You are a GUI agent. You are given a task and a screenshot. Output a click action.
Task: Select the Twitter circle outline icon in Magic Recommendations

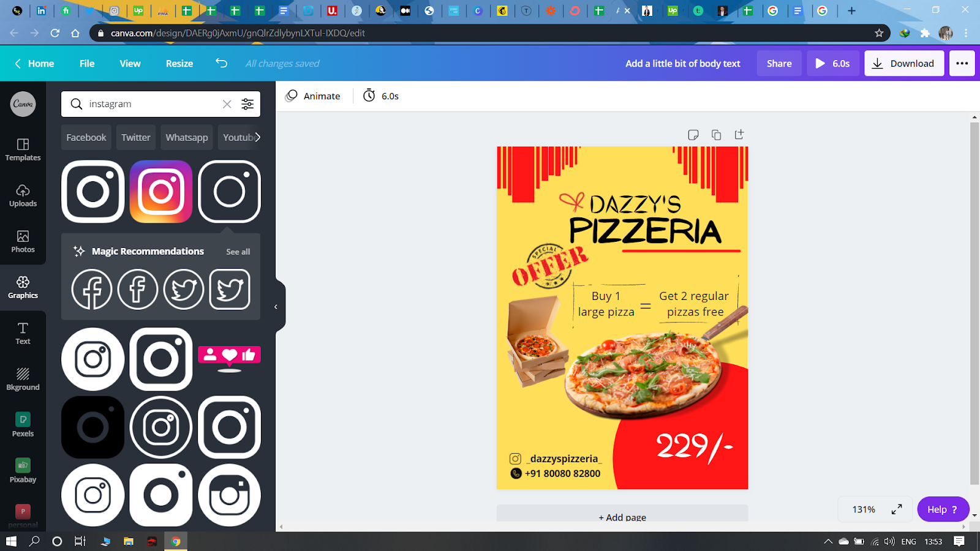[184, 289]
